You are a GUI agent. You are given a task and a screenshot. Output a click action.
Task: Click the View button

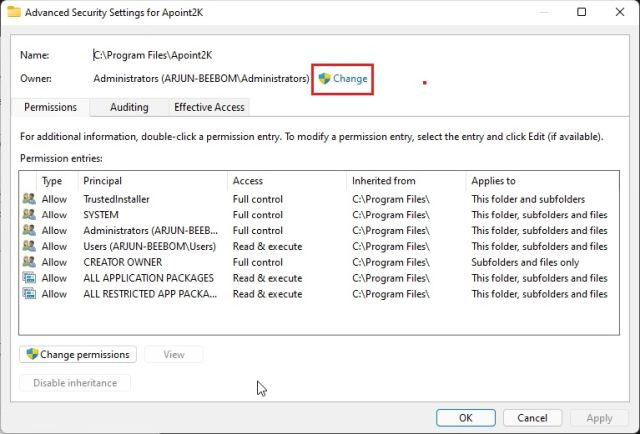point(173,354)
